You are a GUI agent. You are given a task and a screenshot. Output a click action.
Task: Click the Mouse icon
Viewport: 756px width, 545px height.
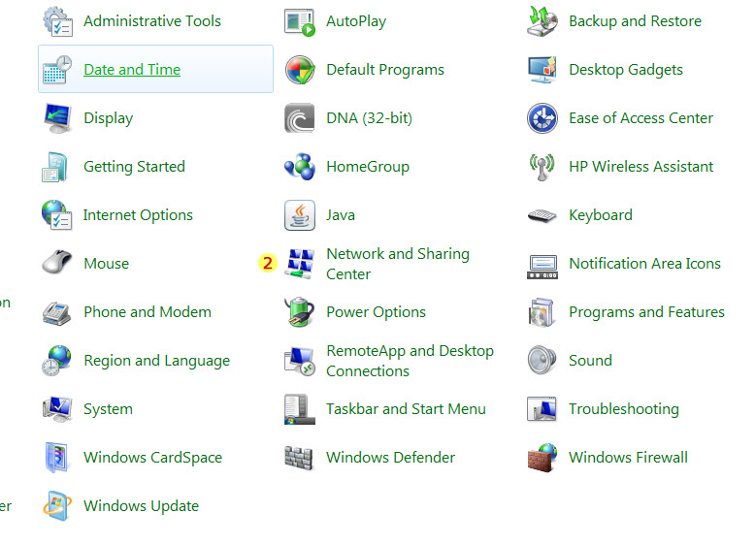click(57, 262)
